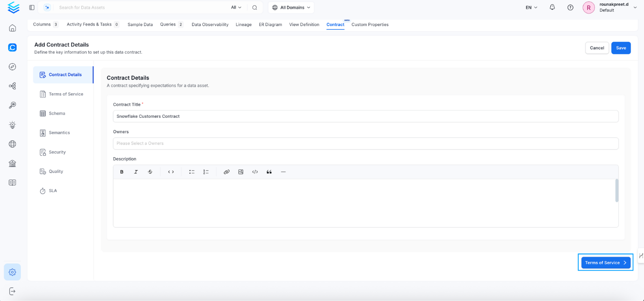Create a bulleted list in the description
Image resolution: width=644 pixels, height=301 pixels.
tap(192, 172)
